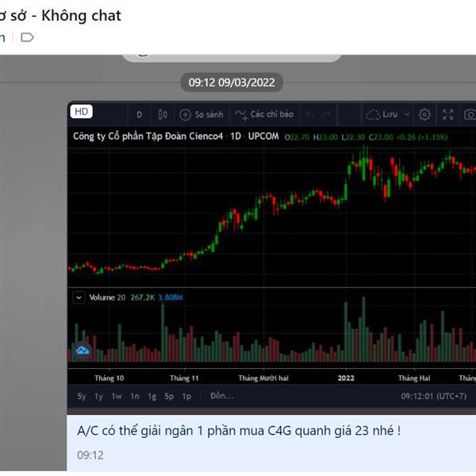This screenshot has height=476, width=476.
Task: Open the Lưu save layout dropdown
Action: pyautogui.click(x=388, y=114)
